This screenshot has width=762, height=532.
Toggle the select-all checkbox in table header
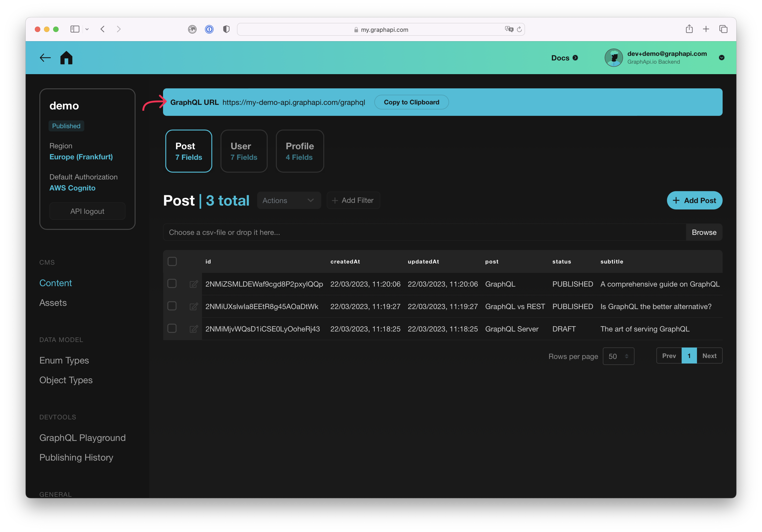pyautogui.click(x=172, y=262)
